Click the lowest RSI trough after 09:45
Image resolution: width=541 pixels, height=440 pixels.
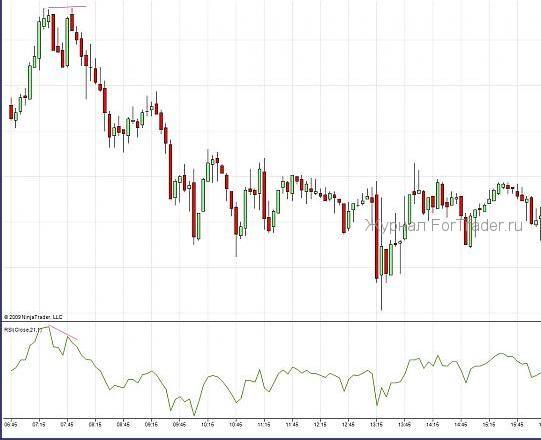pyautogui.click(x=194, y=414)
